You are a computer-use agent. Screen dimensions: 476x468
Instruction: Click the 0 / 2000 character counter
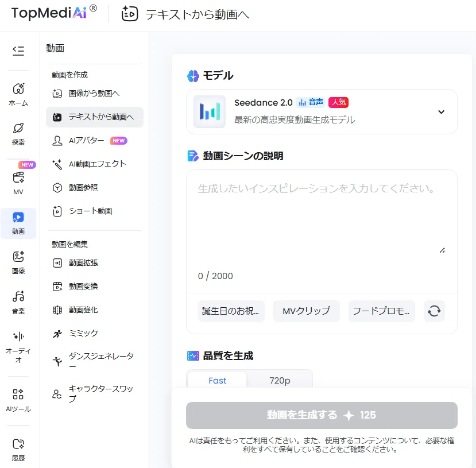(x=215, y=276)
